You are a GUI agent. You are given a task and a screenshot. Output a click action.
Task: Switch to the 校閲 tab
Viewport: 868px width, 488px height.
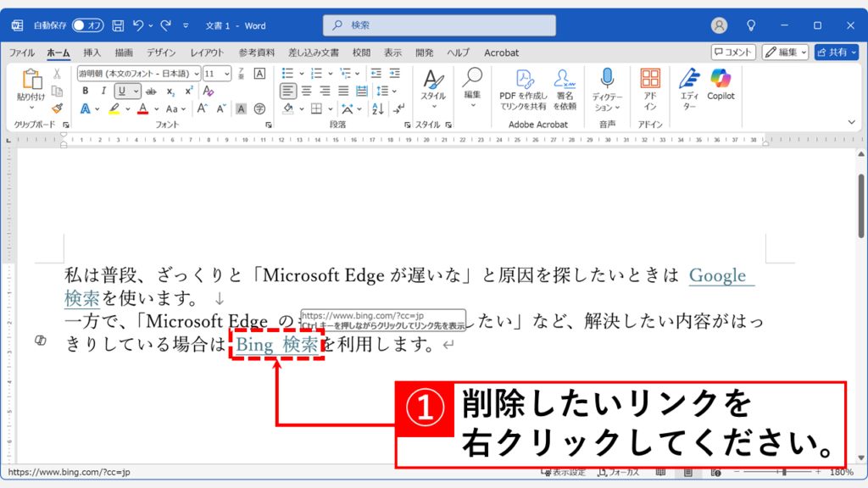pos(361,53)
